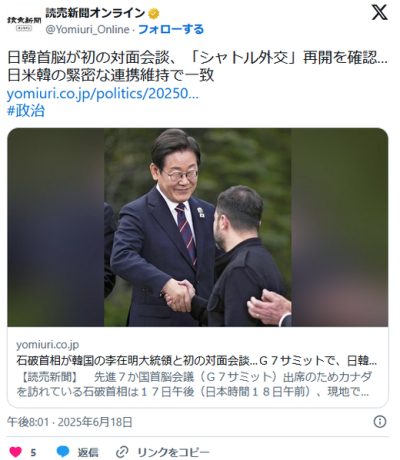The width and height of the screenshot is (400, 460).
Task: Click フォローする to follow the account
Action: coord(171,29)
